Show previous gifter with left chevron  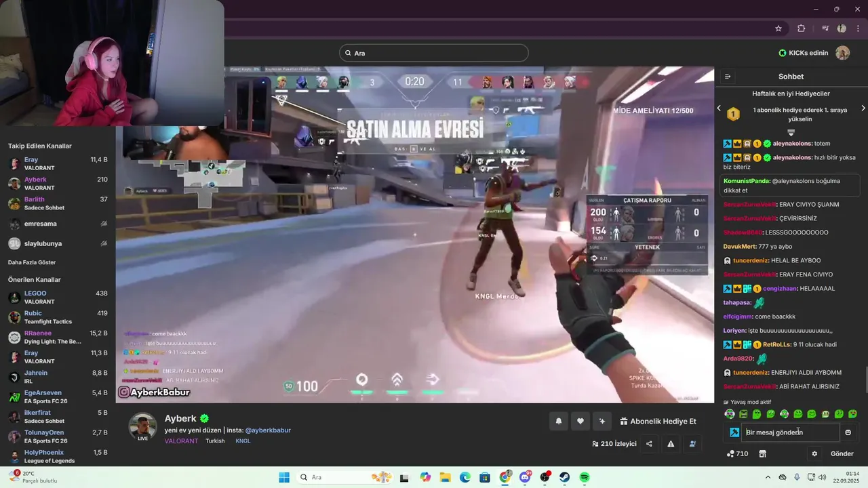(x=719, y=108)
